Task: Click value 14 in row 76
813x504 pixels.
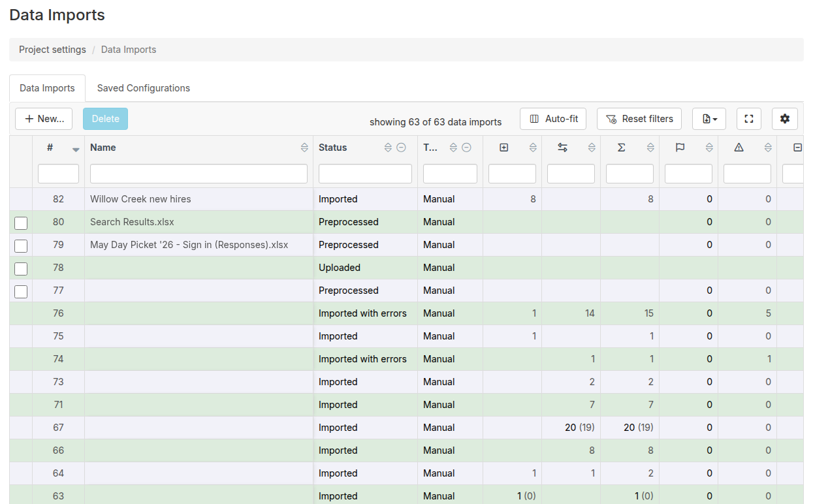Action: [x=590, y=313]
